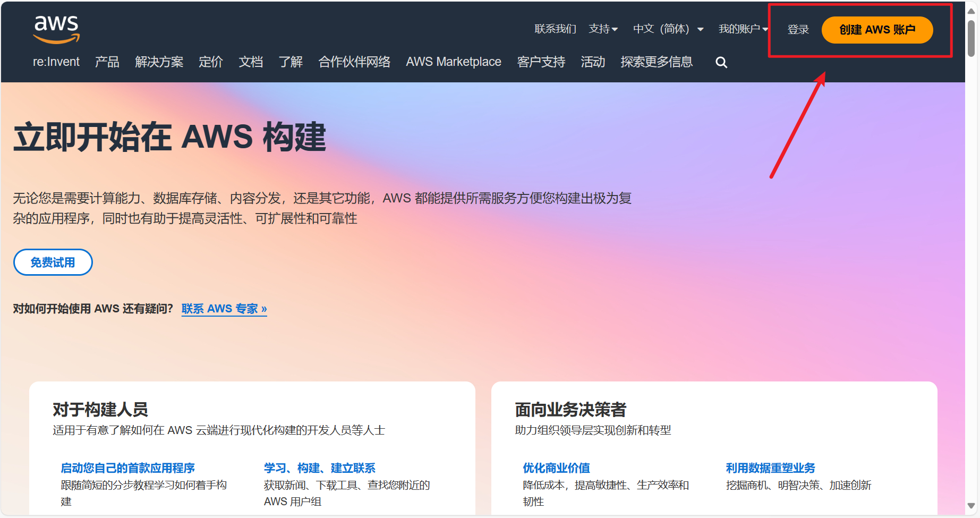Click the 面向业务决策者 card heading
The height and width of the screenshot is (518, 980).
click(570, 410)
